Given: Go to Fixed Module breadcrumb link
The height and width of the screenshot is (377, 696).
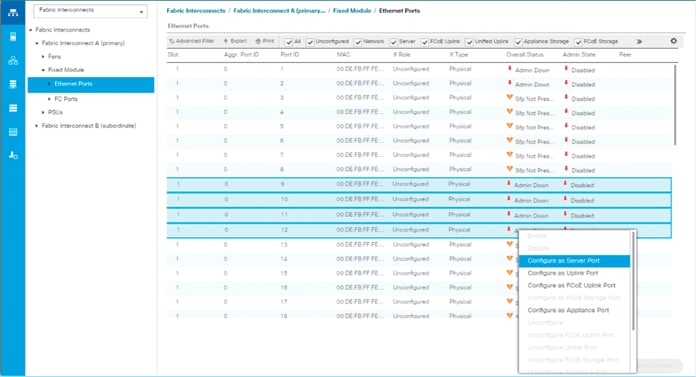Looking at the screenshot, I should pos(352,11).
